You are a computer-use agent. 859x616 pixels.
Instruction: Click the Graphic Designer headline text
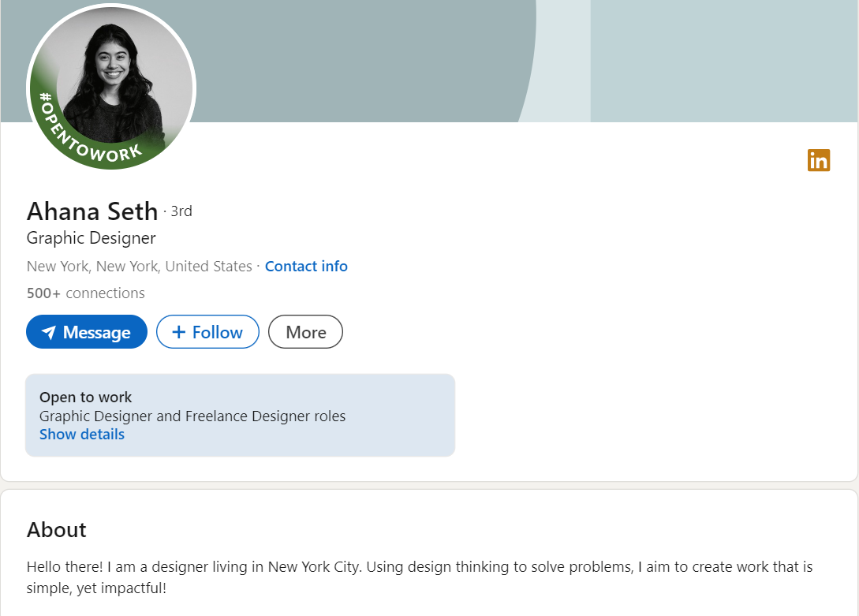click(x=92, y=238)
